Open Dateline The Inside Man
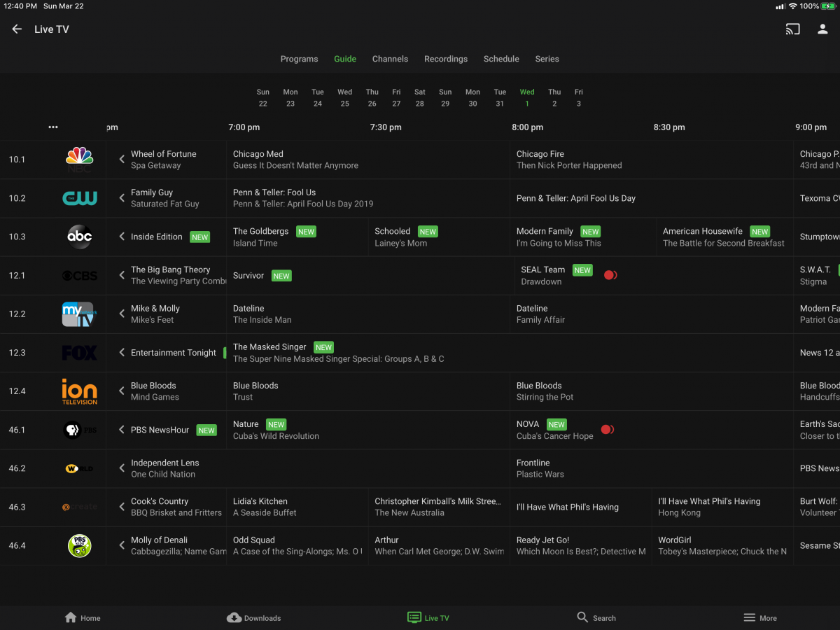The height and width of the screenshot is (630, 840). pyautogui.click(x=368, y=314)
